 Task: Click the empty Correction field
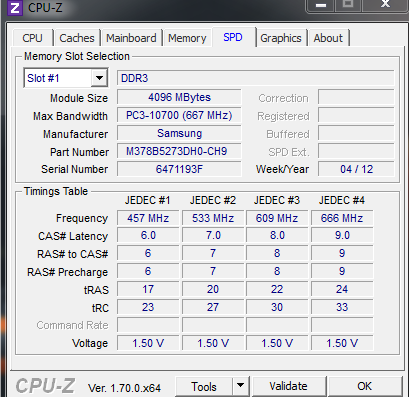tap(356, 97)
